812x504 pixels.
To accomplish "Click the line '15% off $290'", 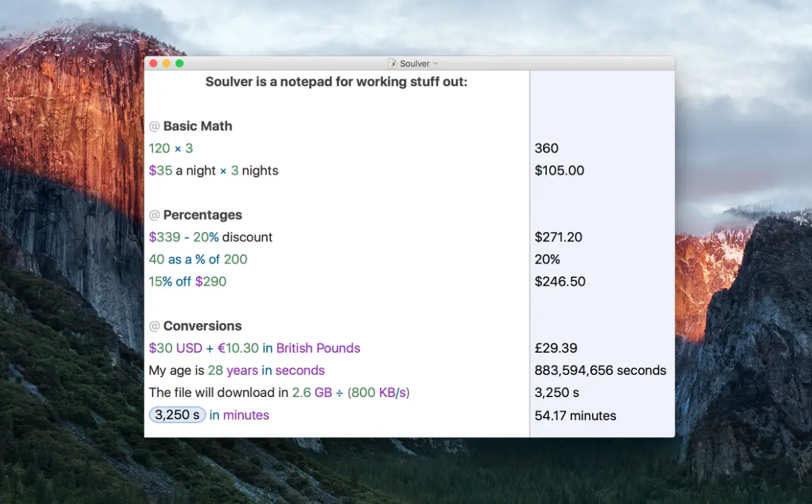I will [187, 281].
